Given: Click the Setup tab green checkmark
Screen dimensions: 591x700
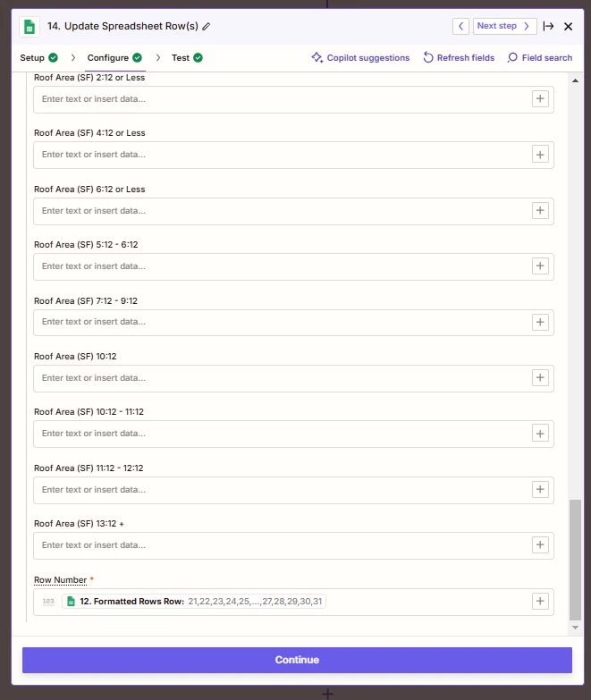Looking at the screenshot, I should tap(53, 57).
